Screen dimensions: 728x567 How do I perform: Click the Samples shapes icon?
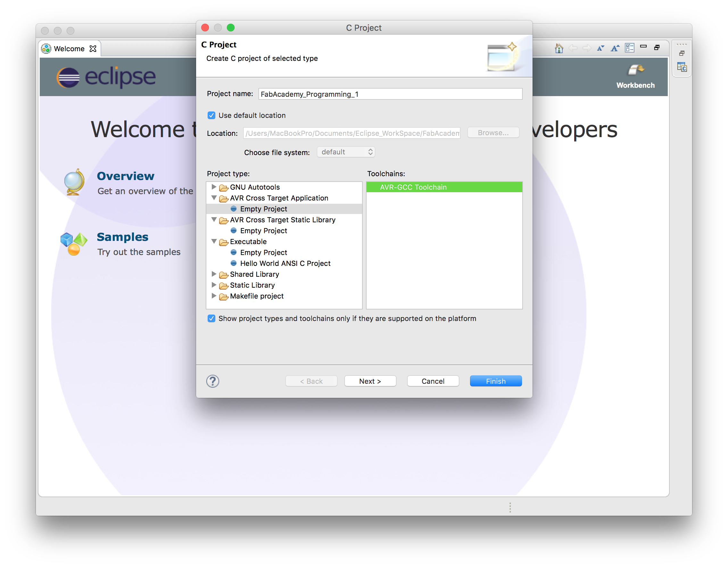[74, 244]
